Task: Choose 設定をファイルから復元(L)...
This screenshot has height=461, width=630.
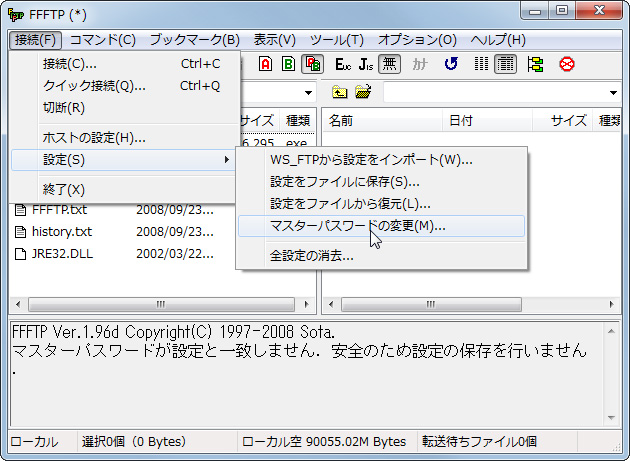Action: [381, 204]
